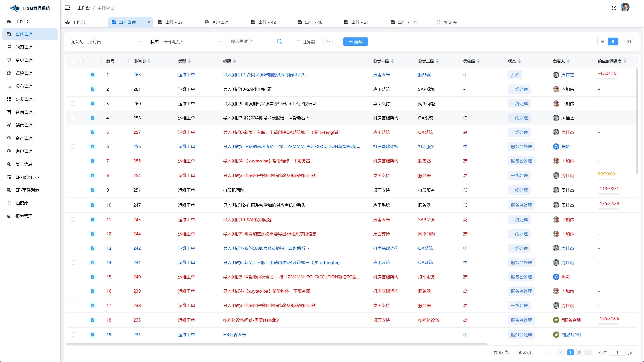Switch to the 事件 - 42 tab
This screenshot has height=362, width=644.
tap(267, 22)
